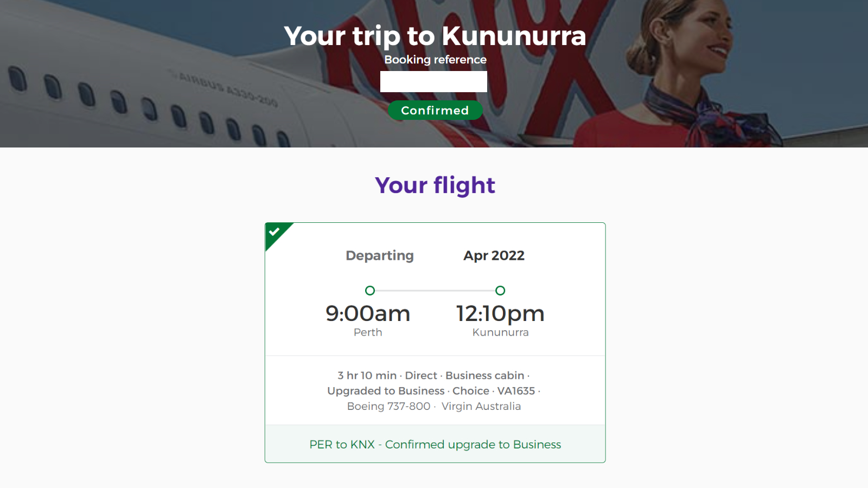Click the Kununurra destination label
The image size is (868, 488).
[x=500, y=332]
